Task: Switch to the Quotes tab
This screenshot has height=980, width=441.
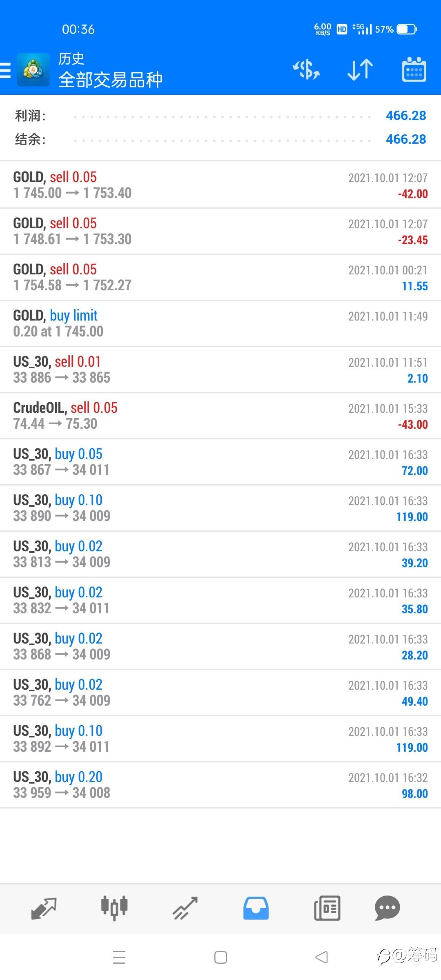Action: (44, 908)
